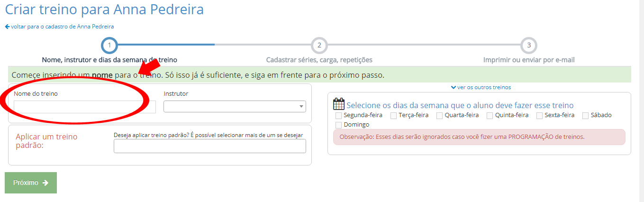644x202 pixels.
Task: Focus the 'Nome do treino' input field
Action: [x=84, y=107]
